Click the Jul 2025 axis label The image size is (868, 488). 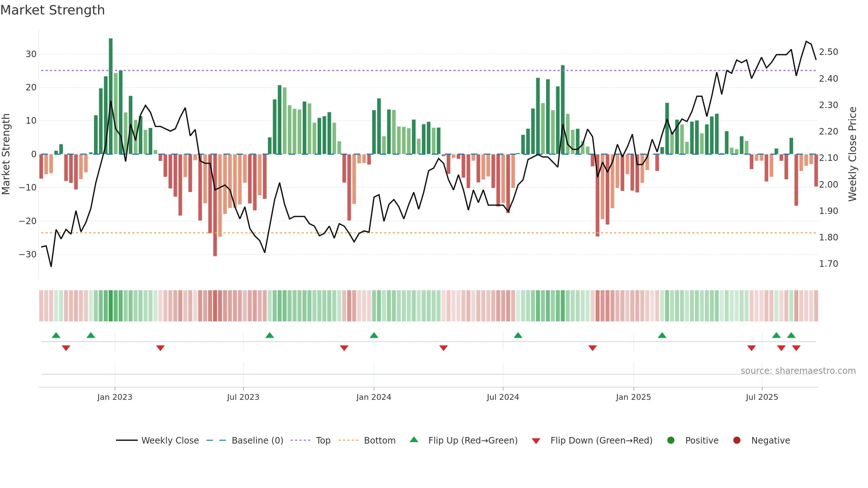762,397
